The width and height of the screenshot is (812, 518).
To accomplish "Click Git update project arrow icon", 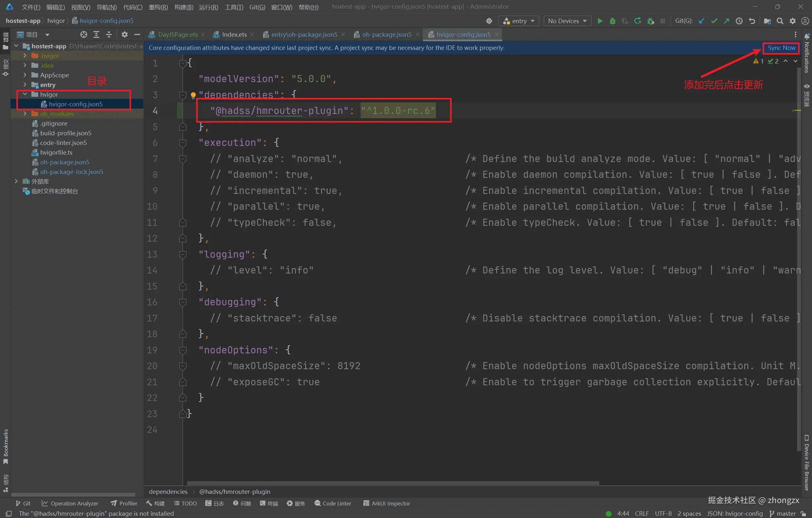I will tap(701, 21).
